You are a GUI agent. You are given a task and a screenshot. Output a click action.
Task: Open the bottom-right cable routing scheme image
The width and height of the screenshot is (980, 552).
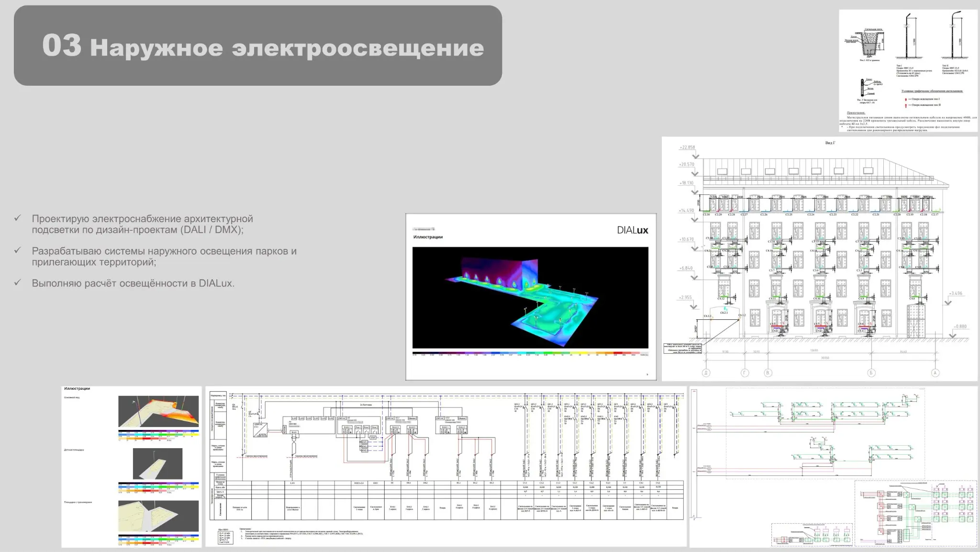[x=834, y=467]
